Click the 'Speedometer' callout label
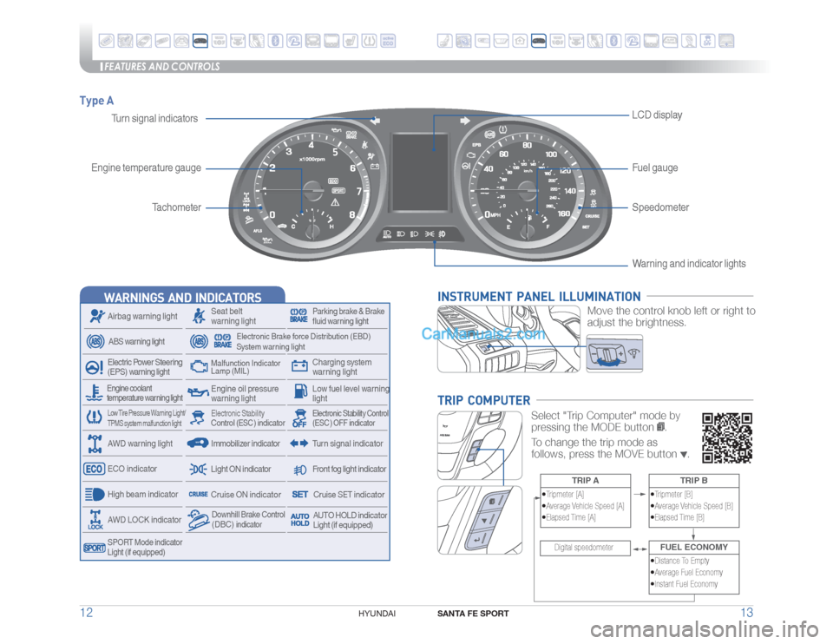Viewport: 833px width, 644px height. (660, 207)
